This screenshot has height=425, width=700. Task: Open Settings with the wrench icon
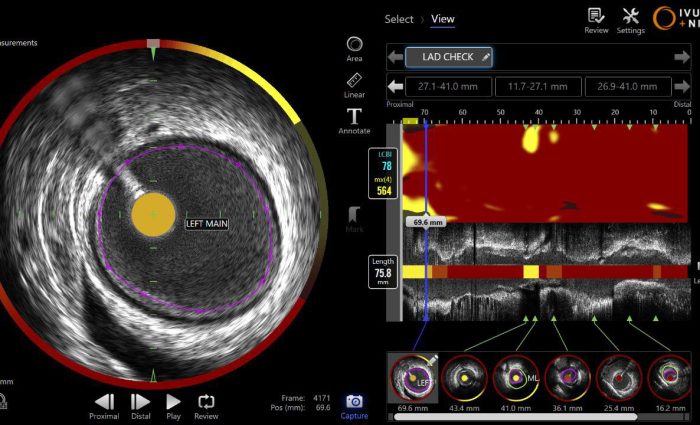click(x=630, y=19)
